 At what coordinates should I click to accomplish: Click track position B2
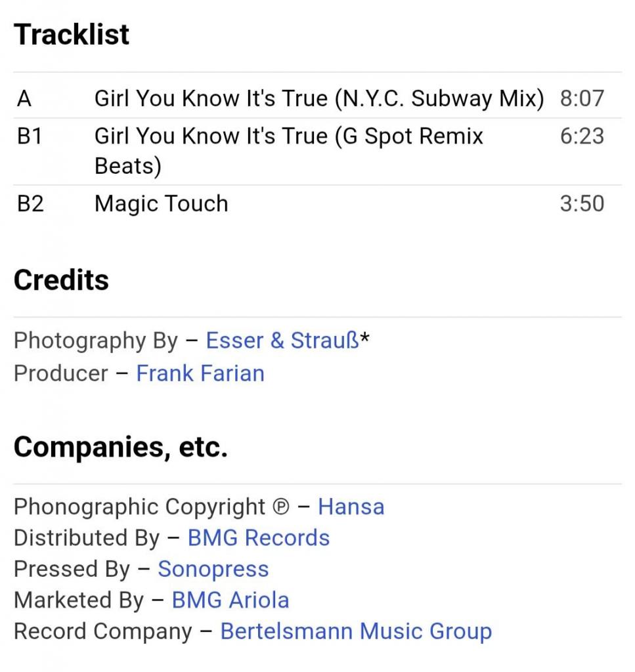click(x=30, y=203)
